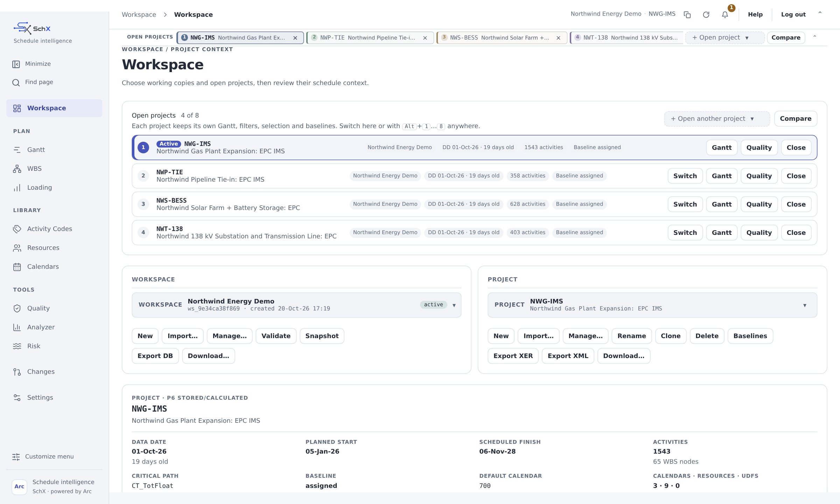The width and height of the screenshot is (840, 504).
Task: Click Download… in the Project panel
Action: (623, 356)
